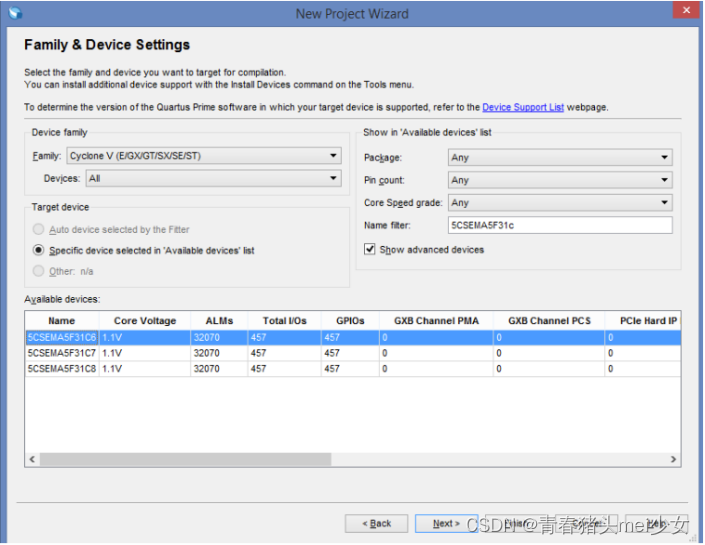The height and width of the screenshot is (545, 705).
Task: Sort by the Core Voltage column header
Action: (145, 321)
